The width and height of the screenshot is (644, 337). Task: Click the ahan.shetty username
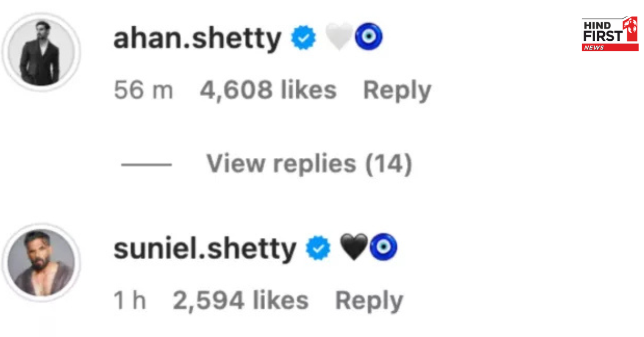[197, 39]
